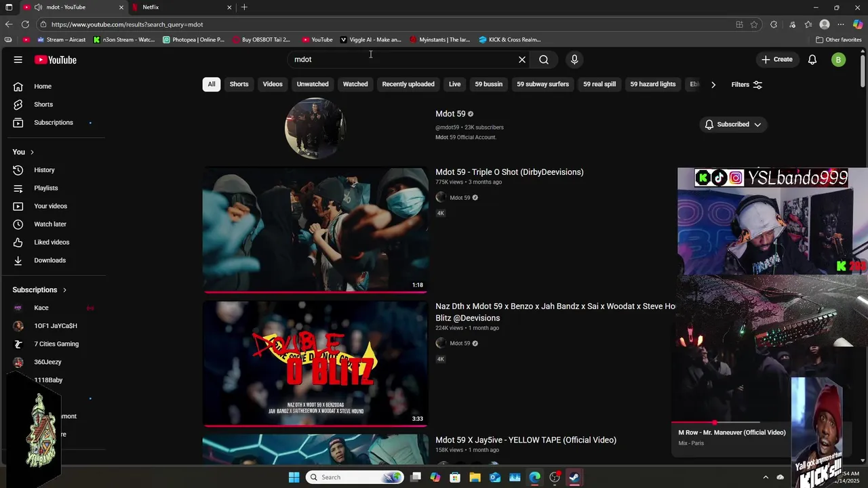The width and height of the screenshot is (868, 488).
Task: Start voice search with microphone
Action: coord(574,60)
